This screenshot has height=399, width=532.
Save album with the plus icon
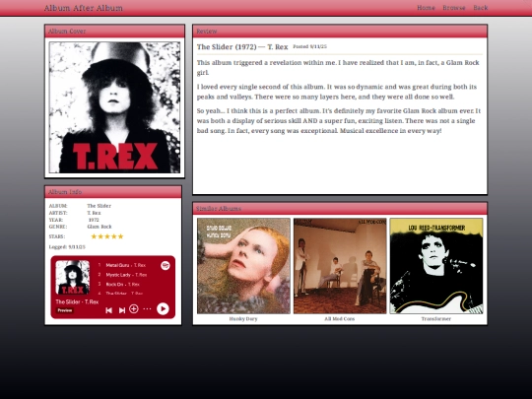(x=134, y=308)
